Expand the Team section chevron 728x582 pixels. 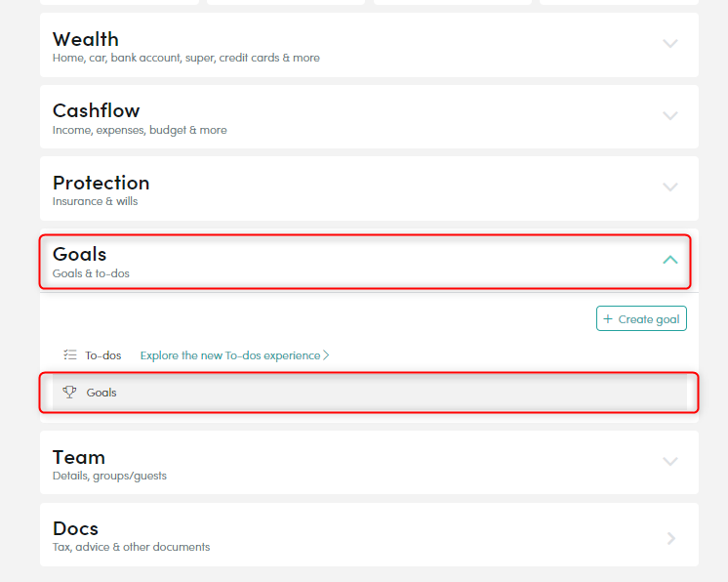670,461
